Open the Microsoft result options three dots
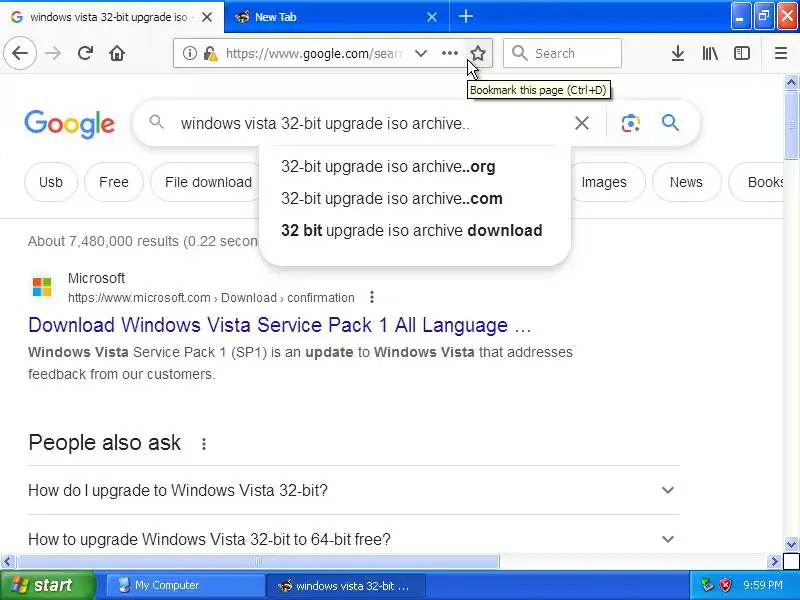 click(x=372, y=297)
